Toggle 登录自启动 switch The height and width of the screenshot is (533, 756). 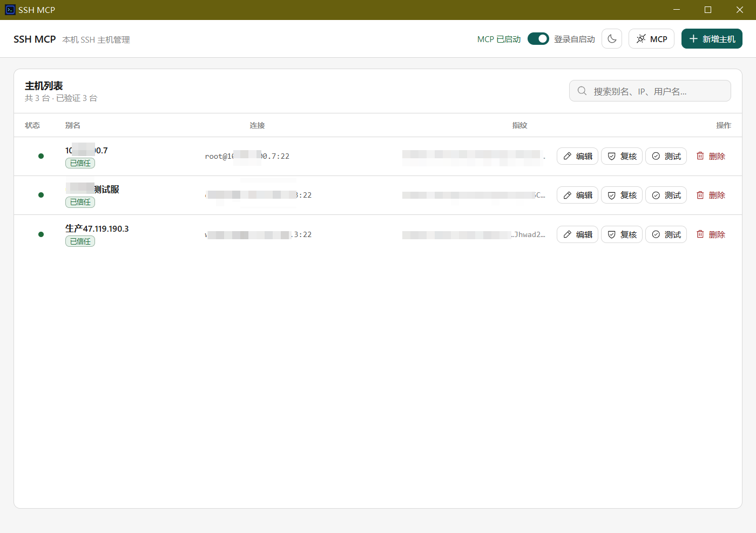tap(538, 39)
